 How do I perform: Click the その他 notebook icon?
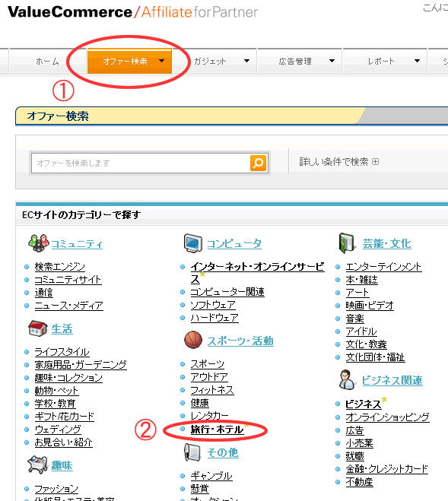click(192, 452)
